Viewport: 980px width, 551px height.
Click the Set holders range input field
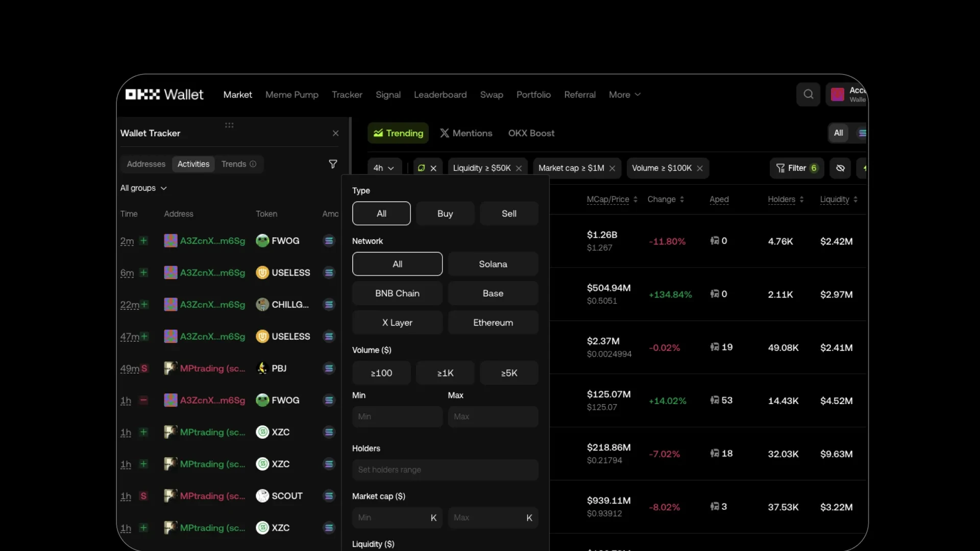[x=445, y=469]
